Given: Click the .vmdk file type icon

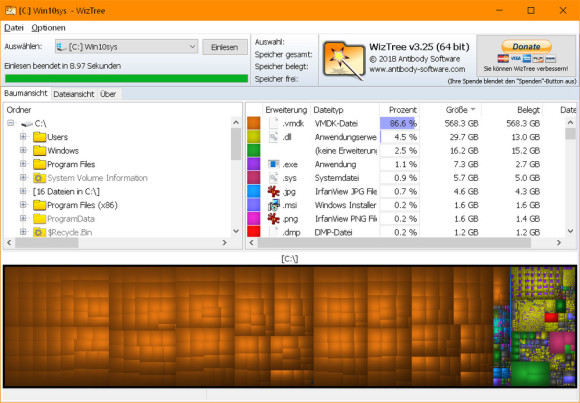Looking at the screenshot, I should (273, 123).
